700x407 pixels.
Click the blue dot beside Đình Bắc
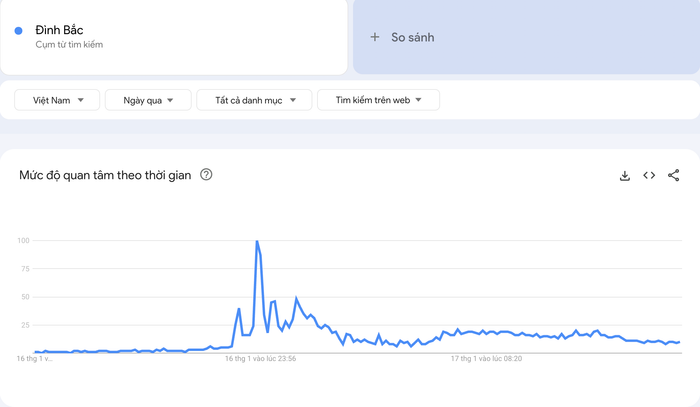pos(19,31)
